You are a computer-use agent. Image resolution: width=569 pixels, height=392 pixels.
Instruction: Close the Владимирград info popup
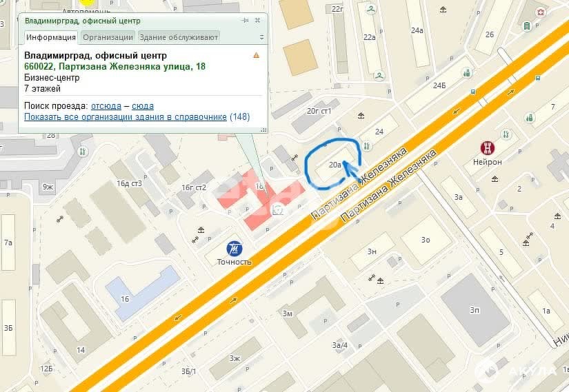(257, 20)
